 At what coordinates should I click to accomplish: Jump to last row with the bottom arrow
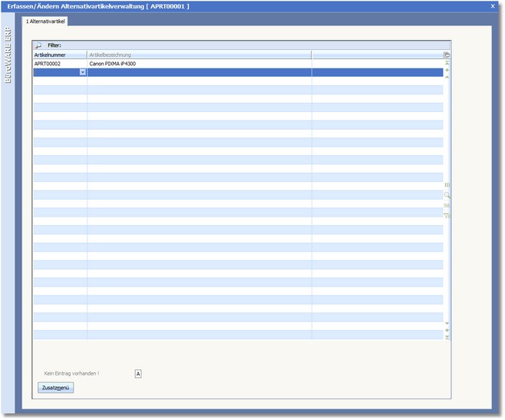tap(447, 337)
